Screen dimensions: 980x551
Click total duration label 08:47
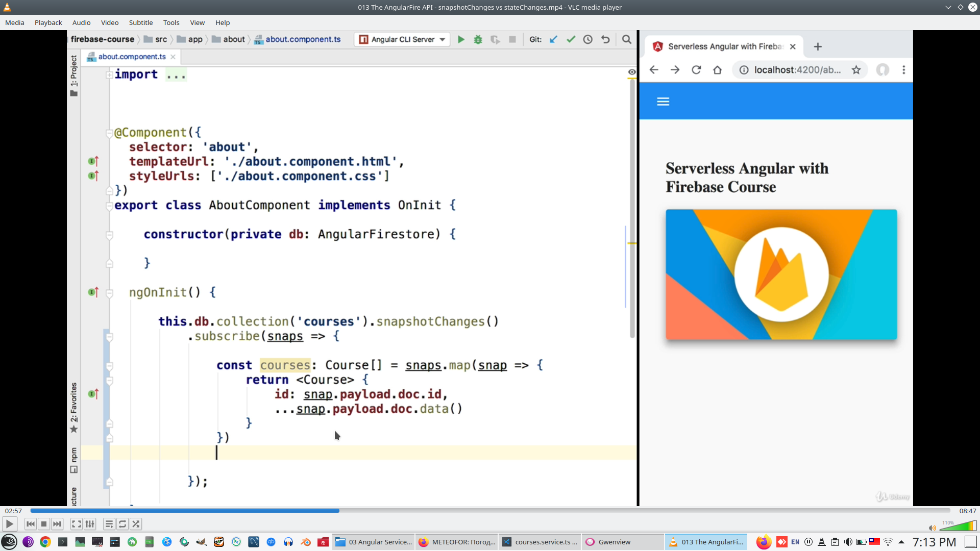(x=967, y=511)
